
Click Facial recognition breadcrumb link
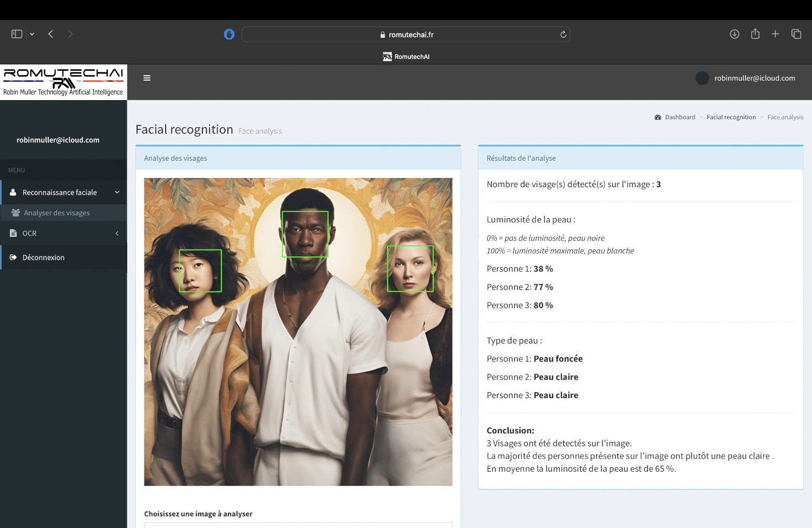pos(731,117)
